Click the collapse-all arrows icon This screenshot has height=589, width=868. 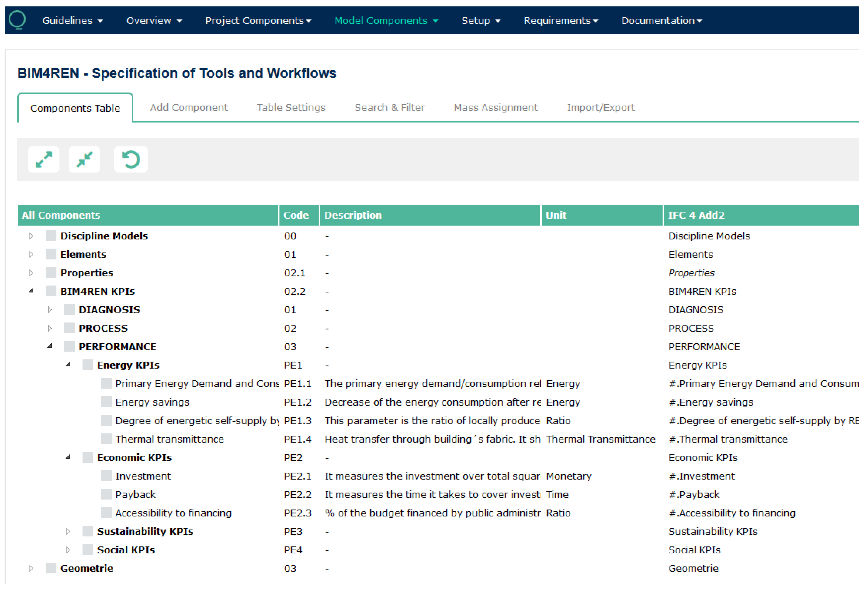coord(84,160)
